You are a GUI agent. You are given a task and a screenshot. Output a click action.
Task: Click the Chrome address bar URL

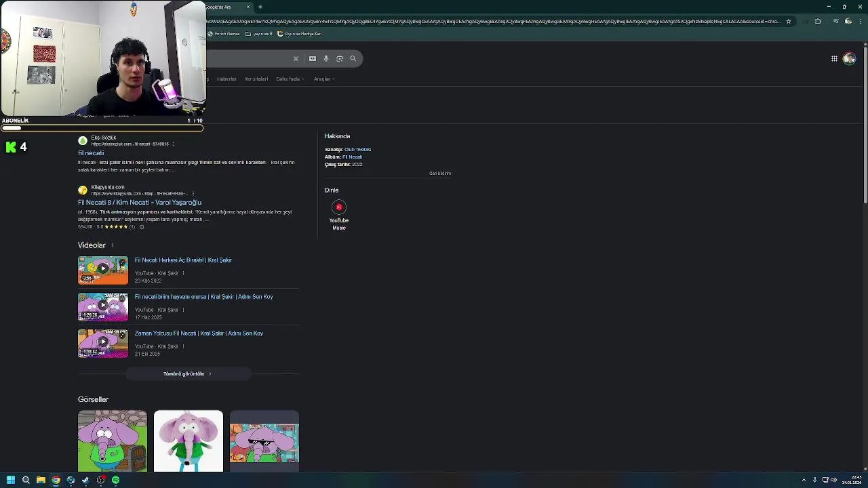point(493,22)
